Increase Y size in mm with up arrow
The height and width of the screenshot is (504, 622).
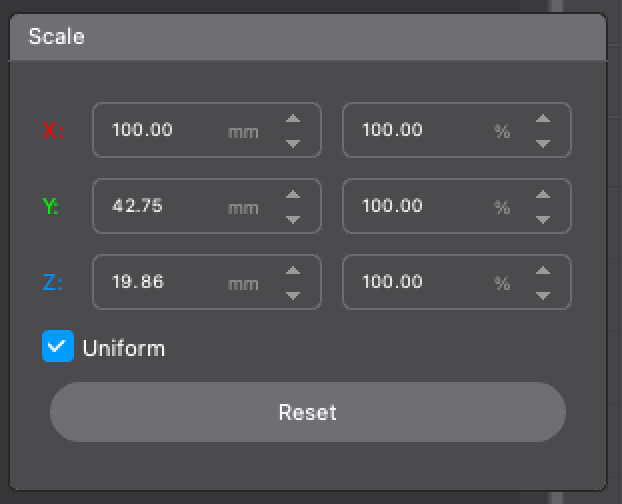click(293, 194)
